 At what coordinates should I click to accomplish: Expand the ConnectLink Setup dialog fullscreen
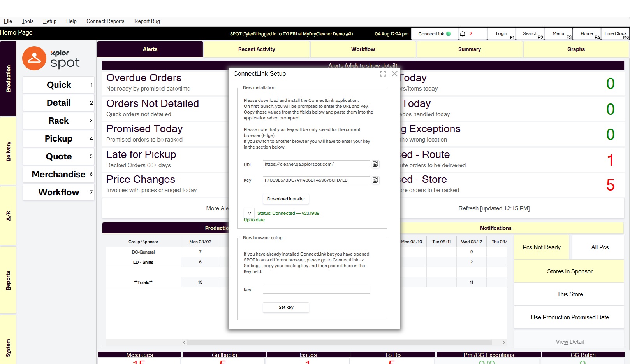tap(383, 74)
